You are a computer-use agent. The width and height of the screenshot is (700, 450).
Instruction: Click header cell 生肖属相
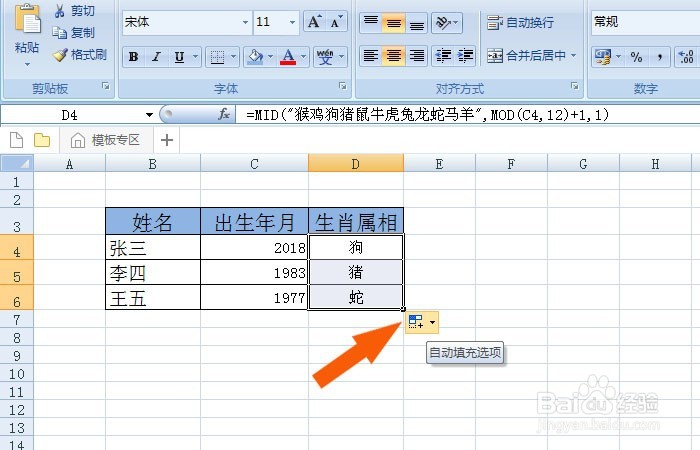point(356,222)
